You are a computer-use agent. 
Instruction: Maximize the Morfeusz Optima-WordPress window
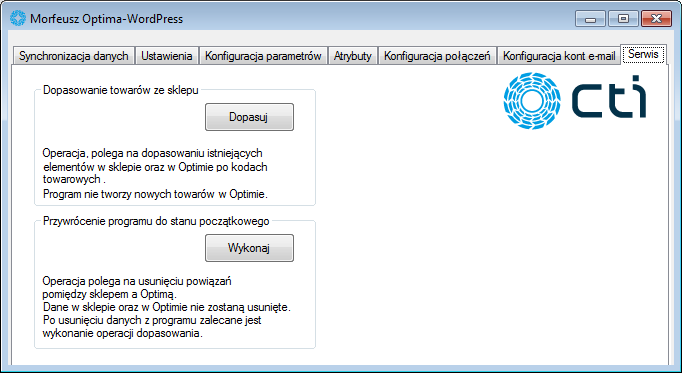pyautogui.click(x=623, y=19)
